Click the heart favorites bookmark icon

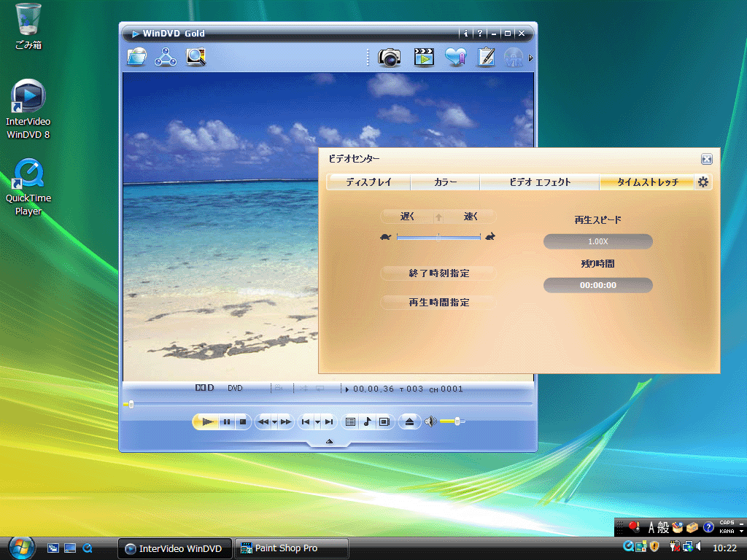(x=455, y=57)
